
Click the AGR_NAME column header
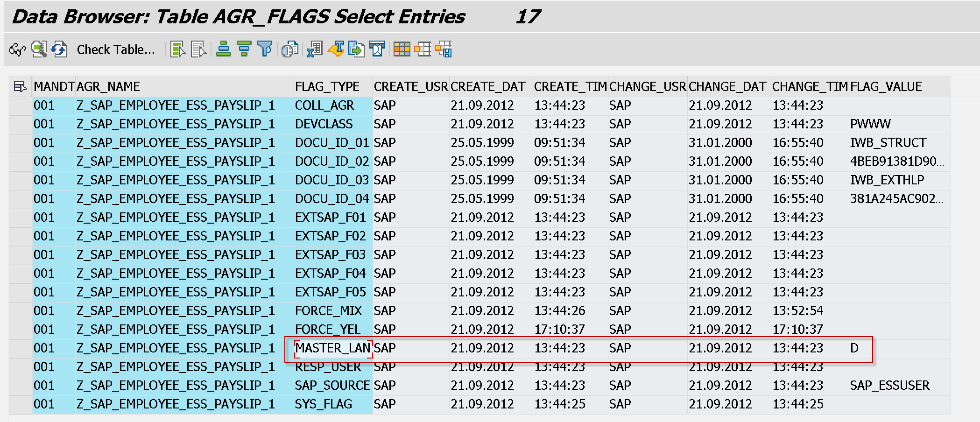(184, 86)
